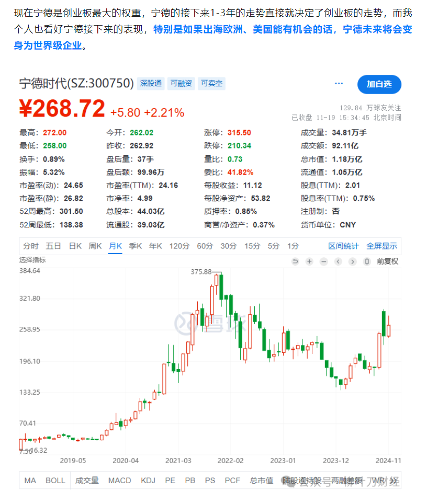Shift the chart right with the arrow
427x504 pixels.
click(353, 261)
